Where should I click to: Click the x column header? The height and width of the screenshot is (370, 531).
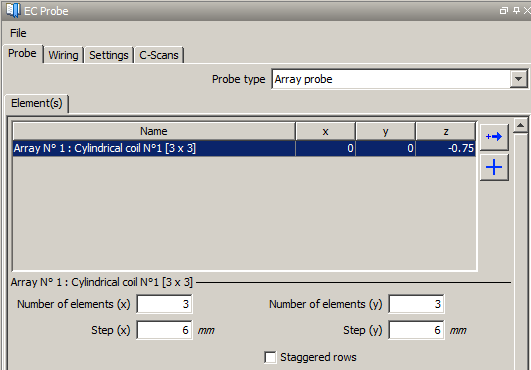[x=325, y=131]
